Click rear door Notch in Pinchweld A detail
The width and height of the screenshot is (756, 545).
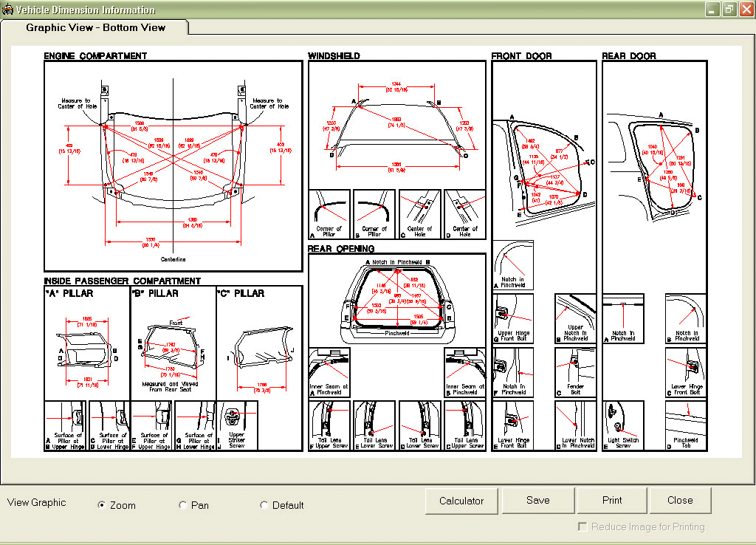click(623, 318)
